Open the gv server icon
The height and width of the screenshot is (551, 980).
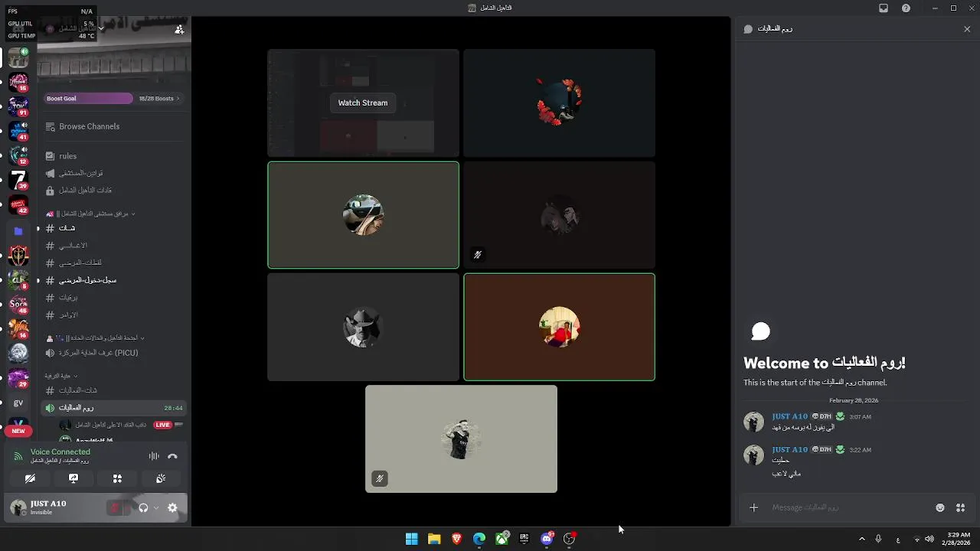(x=18, y=403)
